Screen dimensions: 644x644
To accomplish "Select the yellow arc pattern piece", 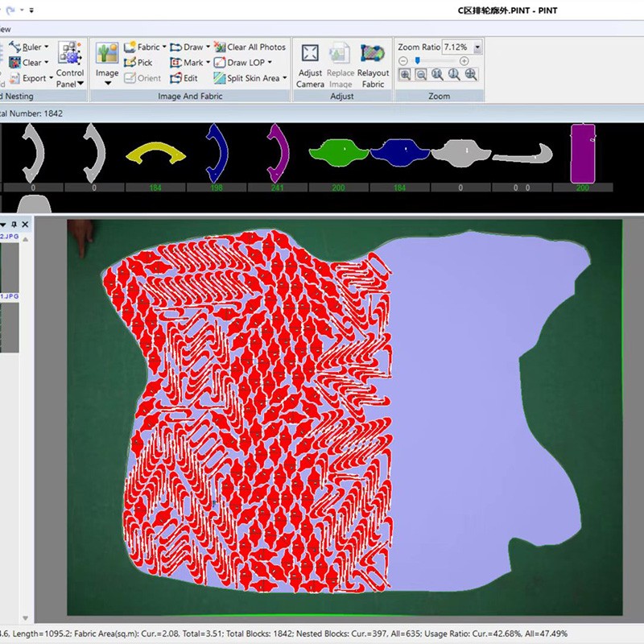I will click(155, 153).
